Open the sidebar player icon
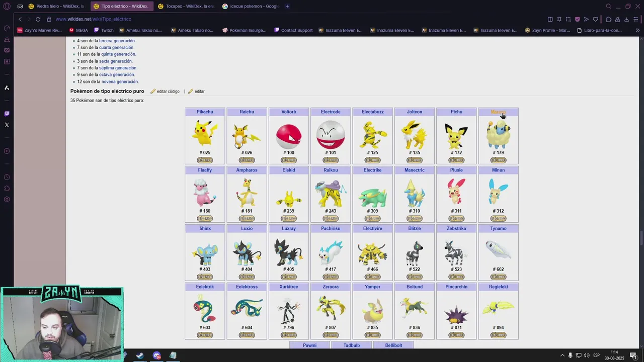Image resolution: width=644 pixels, height=362 pixels. (7, 151)
